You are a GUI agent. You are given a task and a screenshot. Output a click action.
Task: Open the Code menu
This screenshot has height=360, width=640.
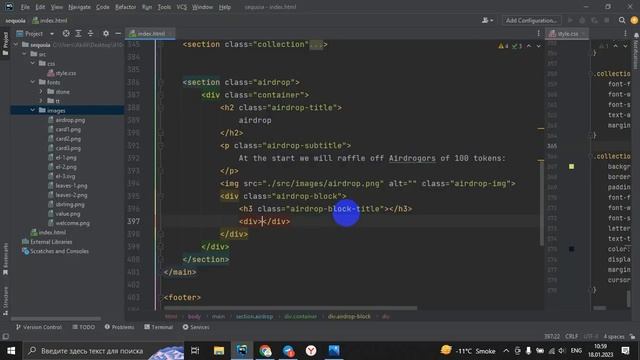[x=102, y=7]
